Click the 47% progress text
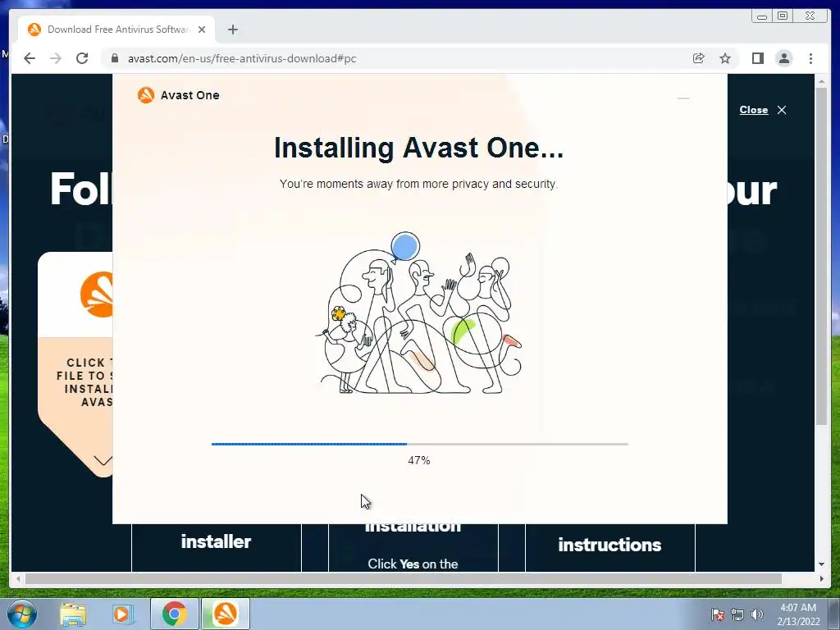The image size is (840, 630). (x=419, y=460)
